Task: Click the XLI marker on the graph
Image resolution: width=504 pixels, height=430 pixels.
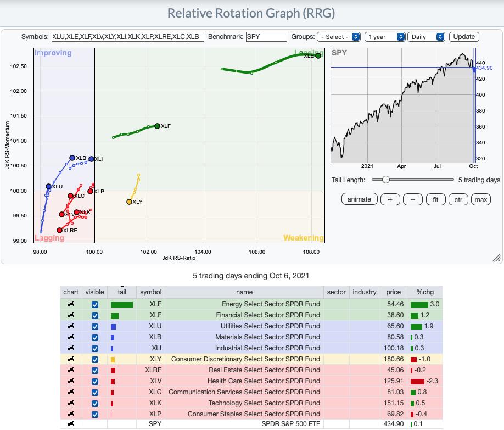Action: point(91,159)
